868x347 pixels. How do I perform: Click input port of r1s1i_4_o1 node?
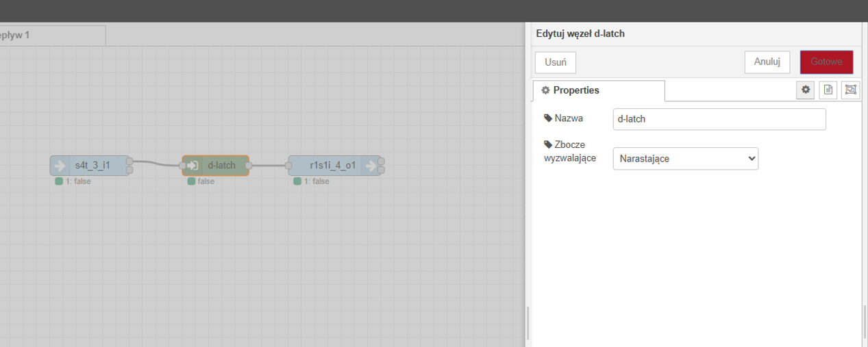(288, 166)
